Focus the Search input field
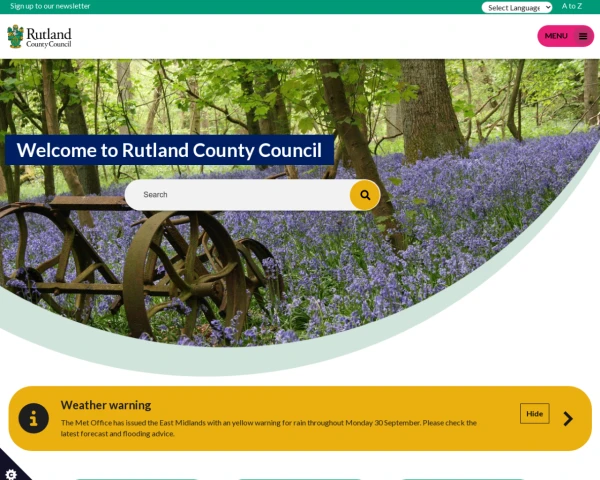 click(237, 195)
